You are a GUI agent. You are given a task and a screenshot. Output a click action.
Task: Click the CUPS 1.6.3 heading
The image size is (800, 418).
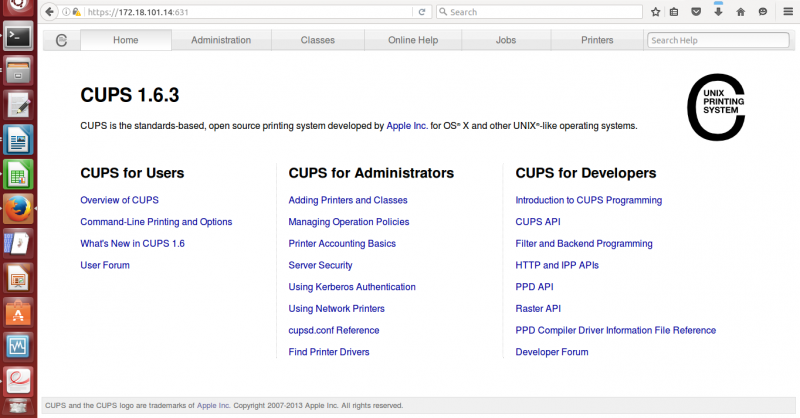pyautogui.click(x=130, y=95)
